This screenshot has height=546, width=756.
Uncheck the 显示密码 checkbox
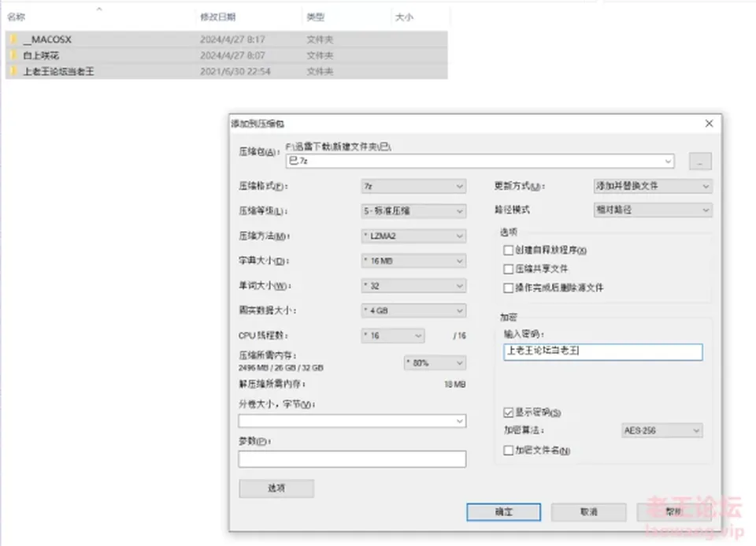[508, 412]
